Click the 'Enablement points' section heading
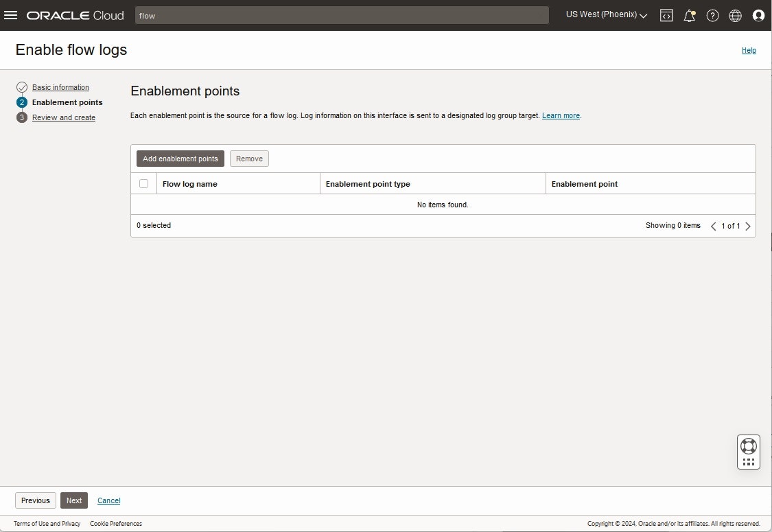The height and width of the screenshot is (532, 772). (185, 91)
